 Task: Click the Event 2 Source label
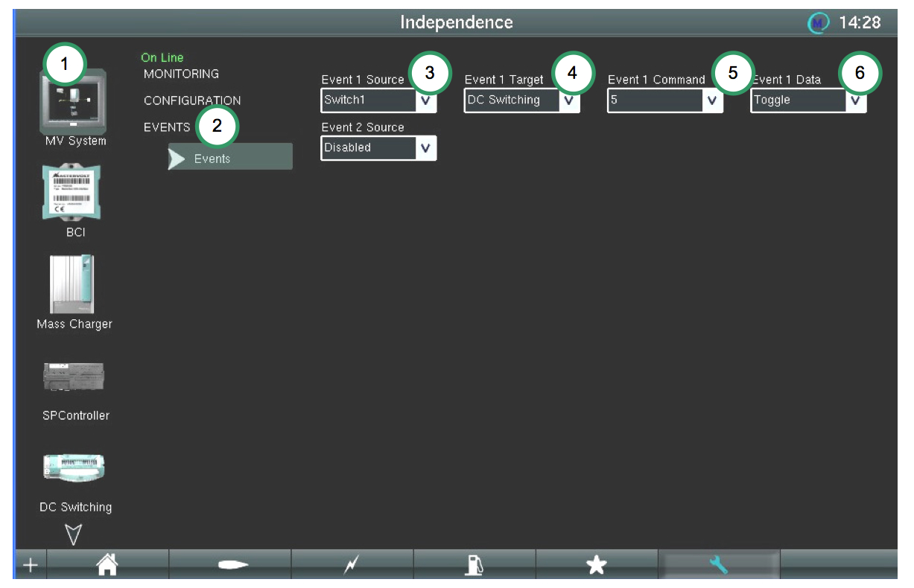pos(363,127)
